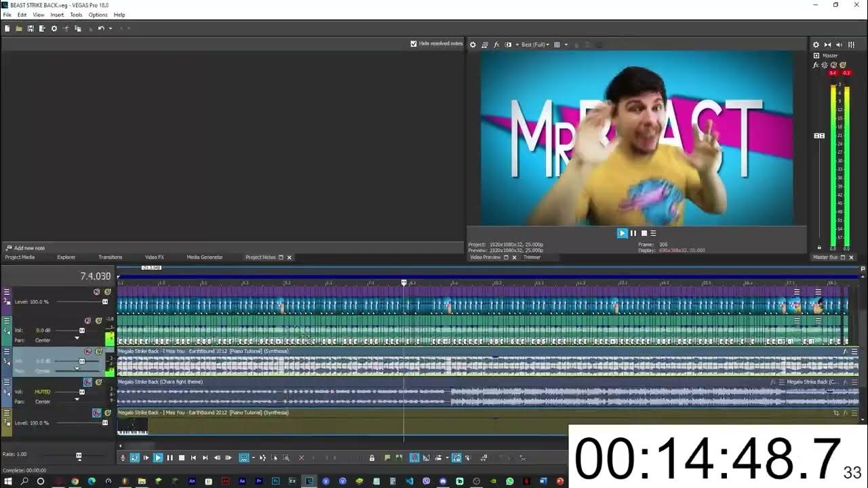This screenshot has height=488, width=868.
Task: Toggle split screen view in the preview toolbar
Action: coord(508,45)
